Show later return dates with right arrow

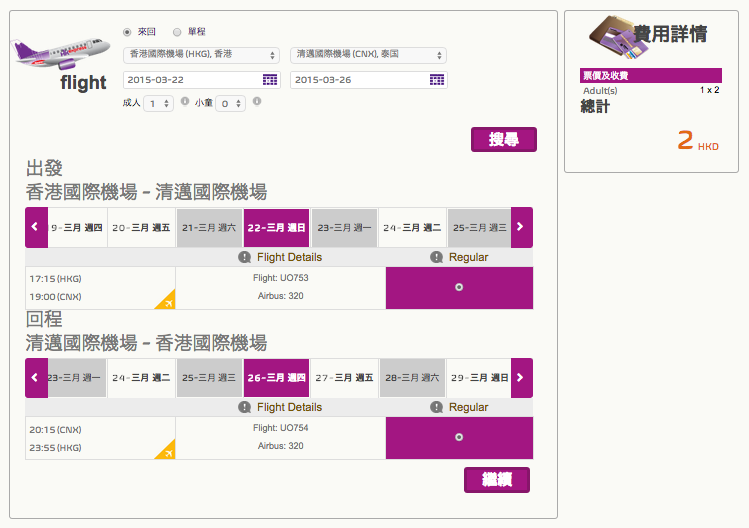click(522, 377)
